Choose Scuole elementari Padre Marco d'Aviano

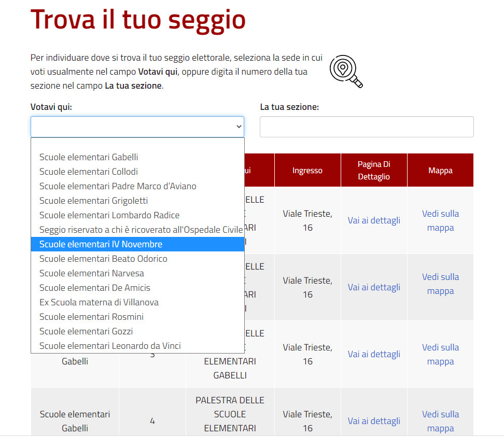pyautogui.click(x=137, y=186)
